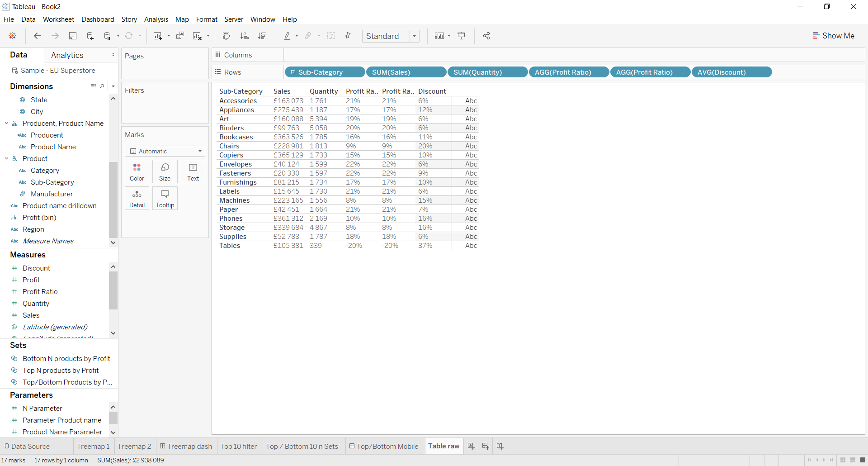Click the Duplicate worksheet icon
Image resolution: width=868 pixels, height=466 pixels.
180,36
